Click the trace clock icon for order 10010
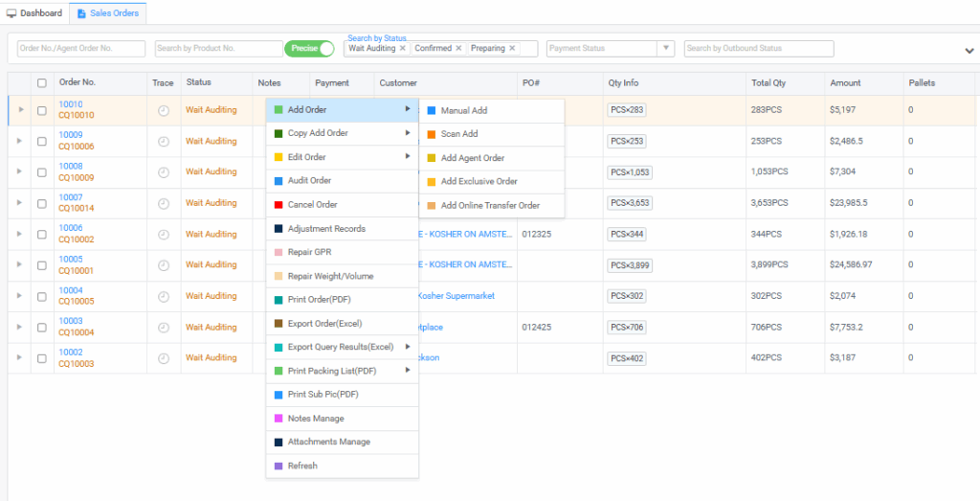Image resolution: width=980 pixels, height=501 pixels. pyautogui.click(x=164, y=110)
